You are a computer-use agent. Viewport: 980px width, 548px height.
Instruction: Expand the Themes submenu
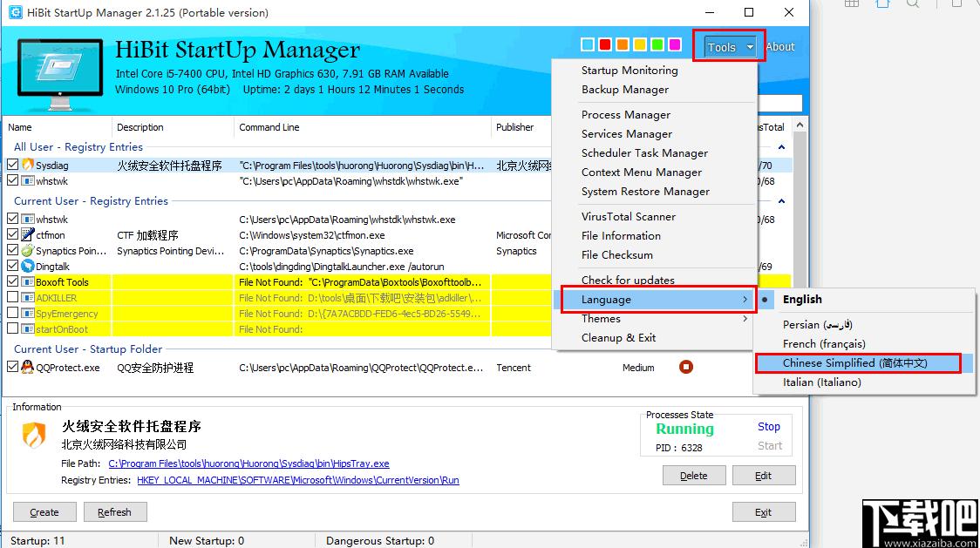point(654,319)
